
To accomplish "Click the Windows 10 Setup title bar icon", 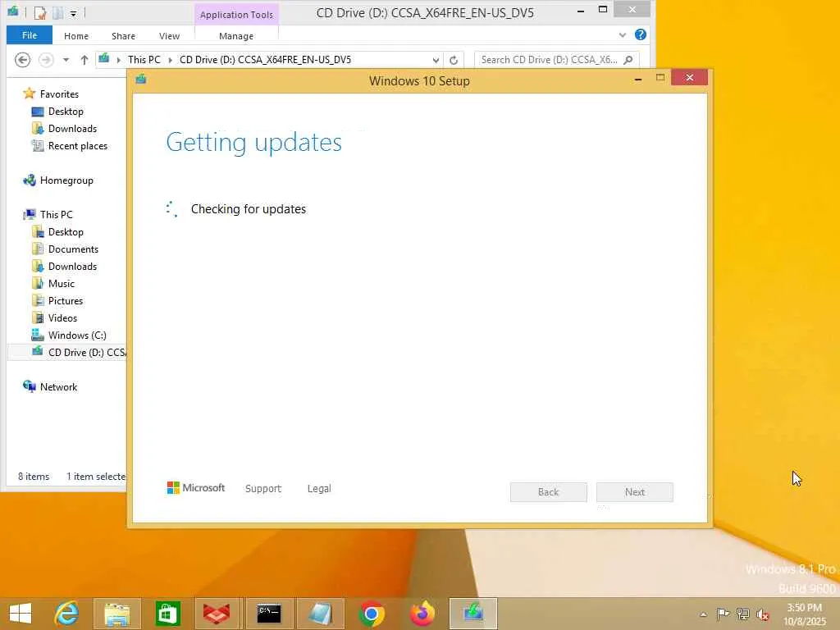I will (141, 80).
